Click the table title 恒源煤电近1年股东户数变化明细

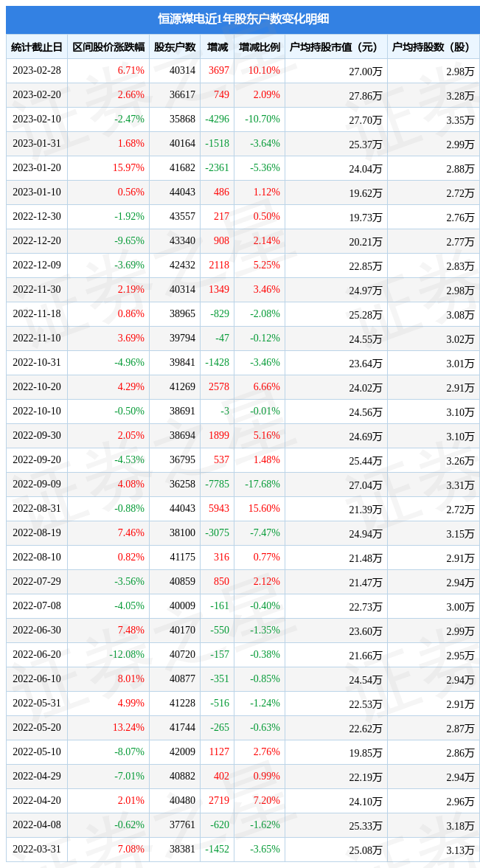243,19
